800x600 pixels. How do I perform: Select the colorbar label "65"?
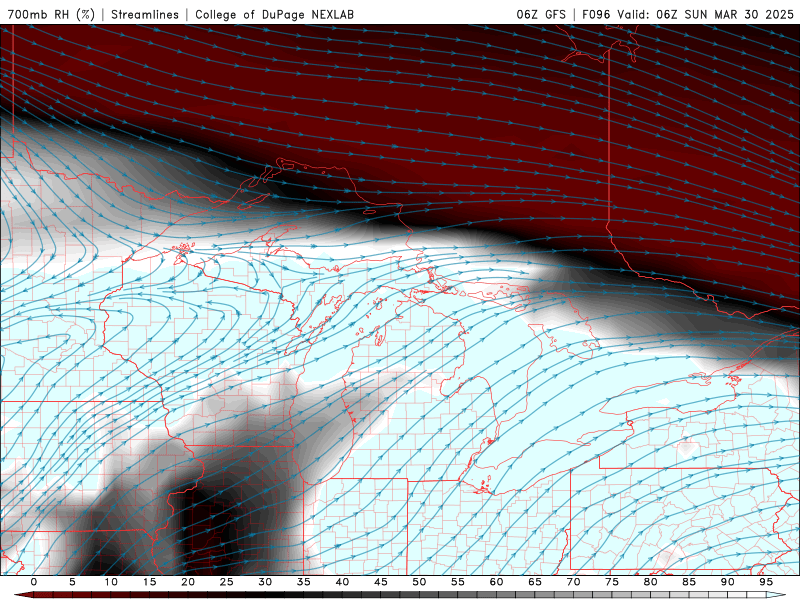pyautogui.click(x=535, y=582)
